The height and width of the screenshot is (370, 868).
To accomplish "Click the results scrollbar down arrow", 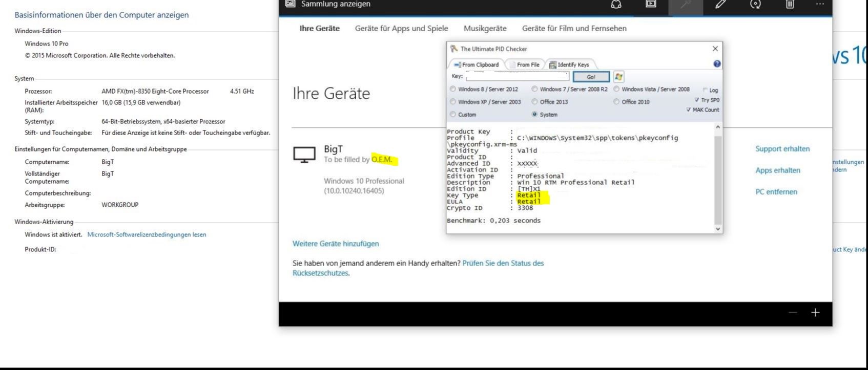I will (718, 229).
